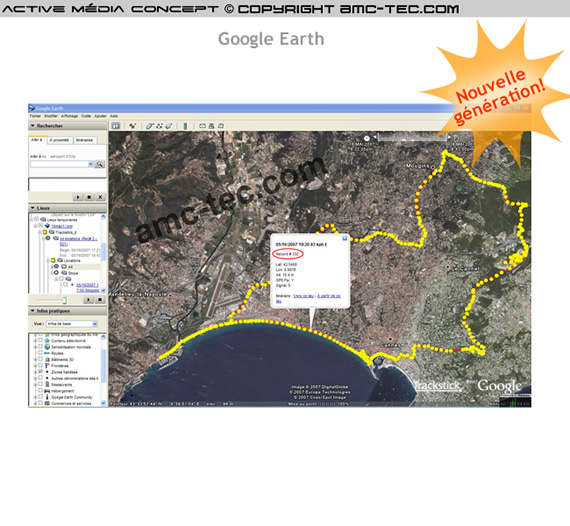The width and height of the screenshot is (570, 526).
Task: Clear search results with the X button
Action: tap(100, 197)
